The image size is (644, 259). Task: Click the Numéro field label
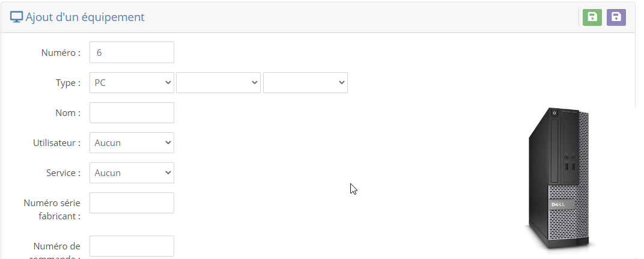click(x=61, y=53)
